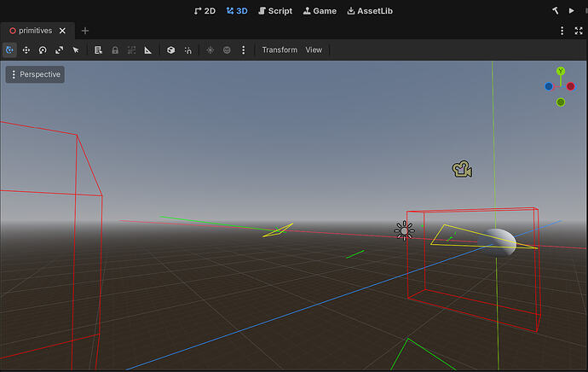Image resolution: width=588 pixels, height=372 pixels.
Task: Switch to the Script workspace
Action: [x=275, y=11]
